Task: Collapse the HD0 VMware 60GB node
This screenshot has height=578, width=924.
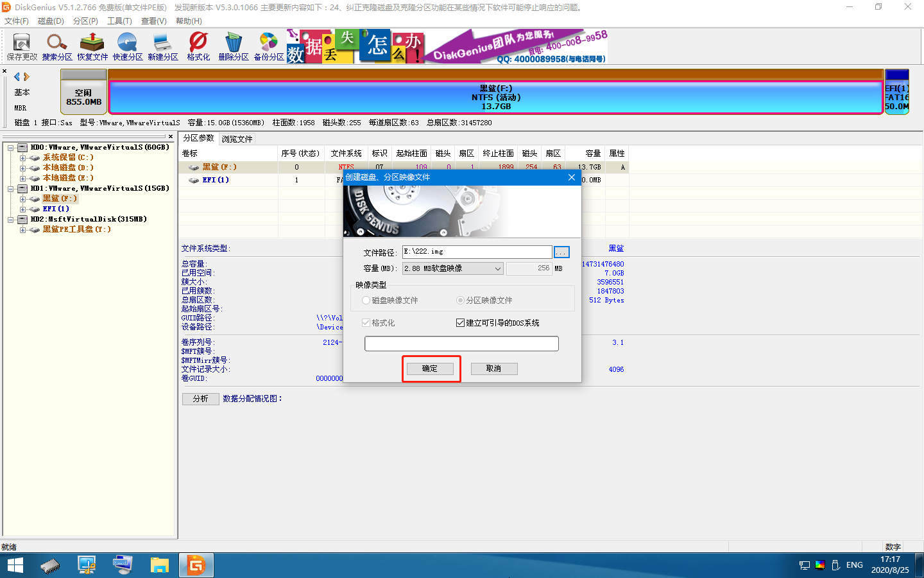Action: click(x=11, y=148)
